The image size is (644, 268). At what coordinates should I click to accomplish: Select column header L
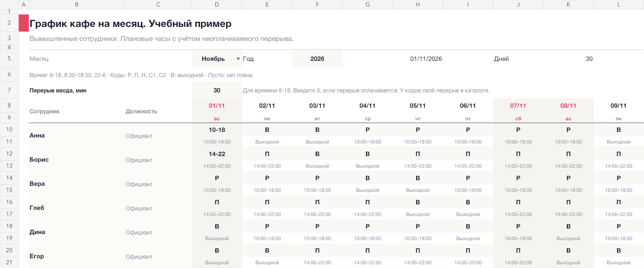pos(618,5)
